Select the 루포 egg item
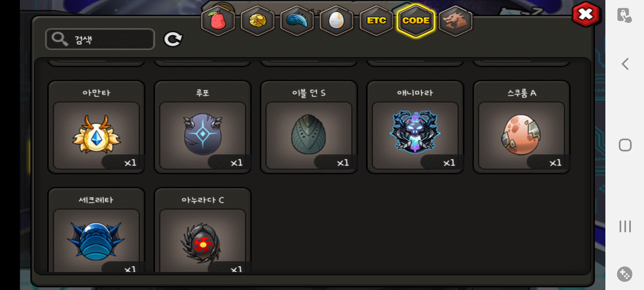 [x=203, y=127]
